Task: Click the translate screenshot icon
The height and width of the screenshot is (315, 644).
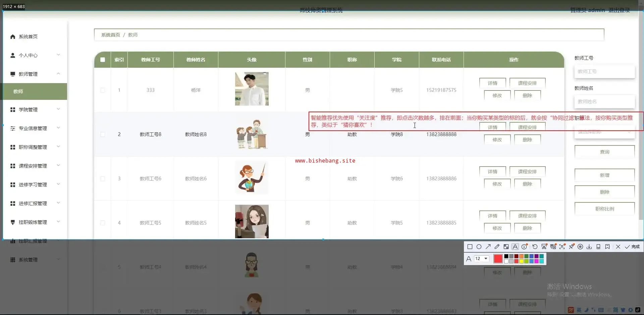Action: 553,247
